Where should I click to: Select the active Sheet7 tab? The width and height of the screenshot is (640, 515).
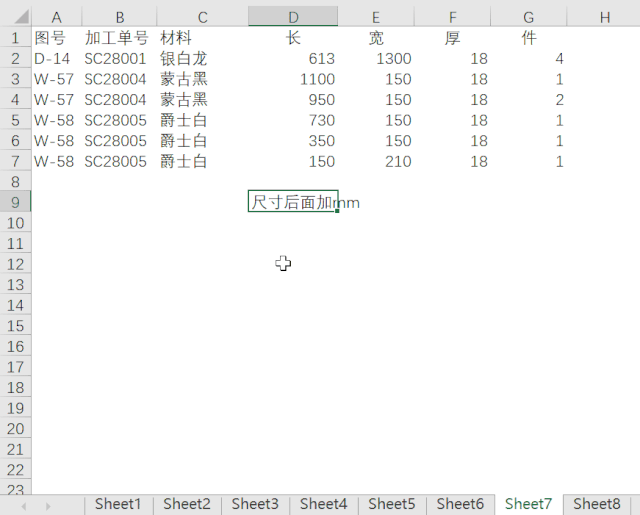[529, 504]
